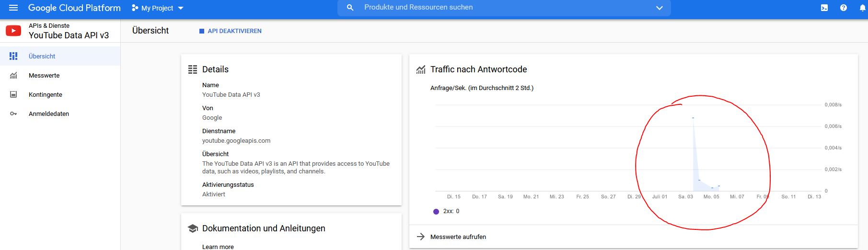Expand the search bar dropdown arrow
The width and height of the screenshot is (868, 250).
click(x=659, y=8)
